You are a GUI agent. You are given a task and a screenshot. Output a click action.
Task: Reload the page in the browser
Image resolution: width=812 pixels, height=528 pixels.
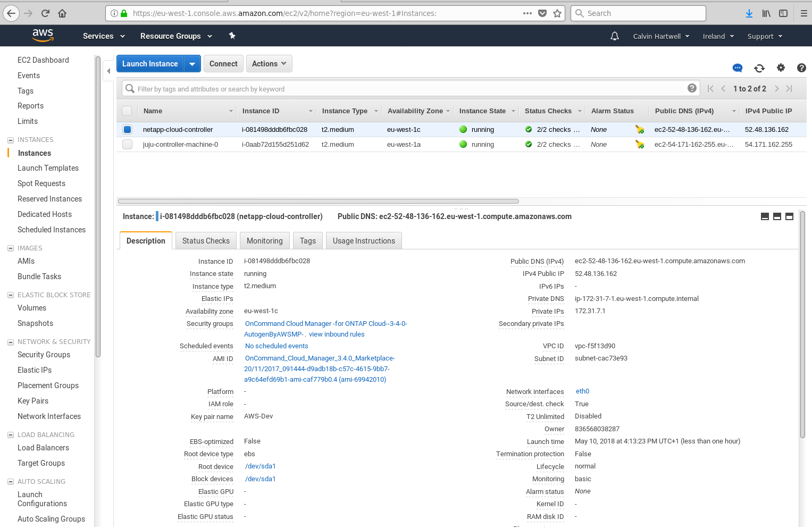[45, 13]
